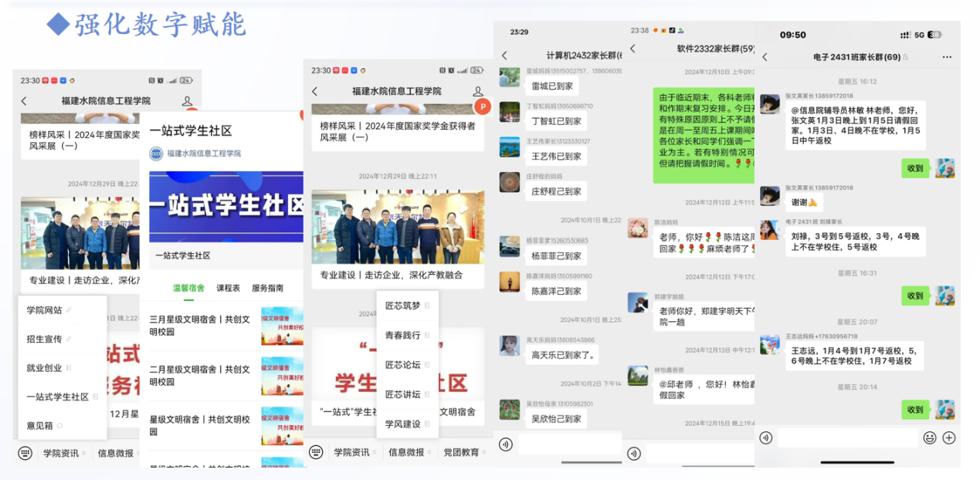Open emoji picker in 电子2431班家长群 chat
This screenshot has width=980, height=480.
pyautogui.click(x=930, y=438)
